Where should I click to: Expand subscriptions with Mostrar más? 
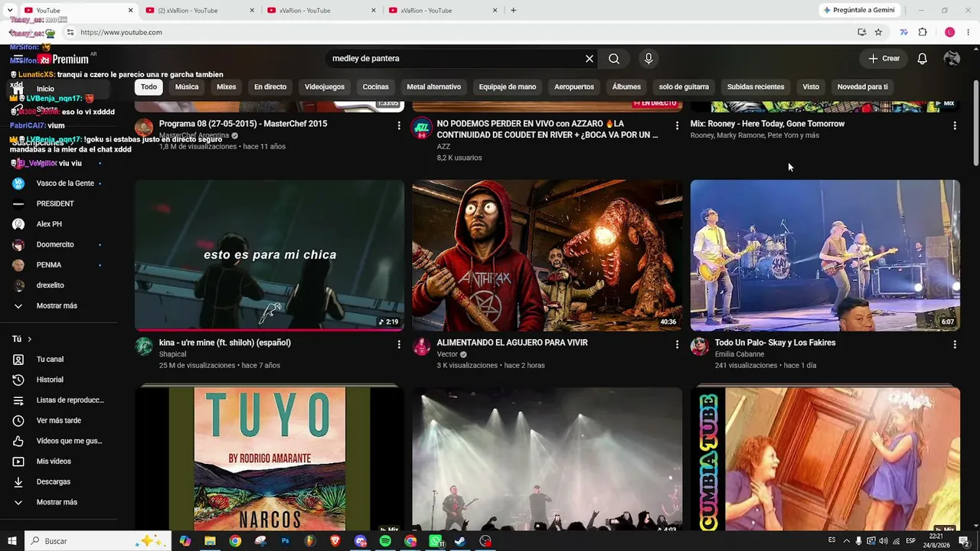58,306
